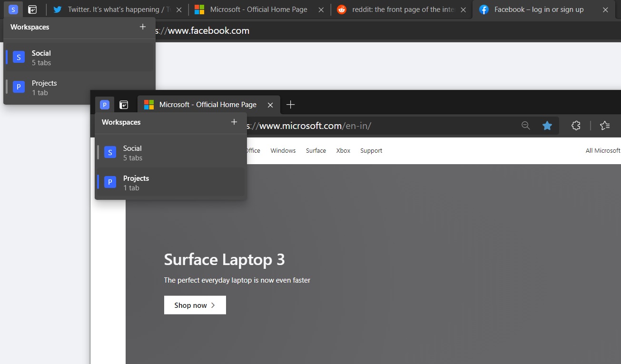Open a new tab with the plus button
The height and width of the screenshot is (364, 621).
290,104
